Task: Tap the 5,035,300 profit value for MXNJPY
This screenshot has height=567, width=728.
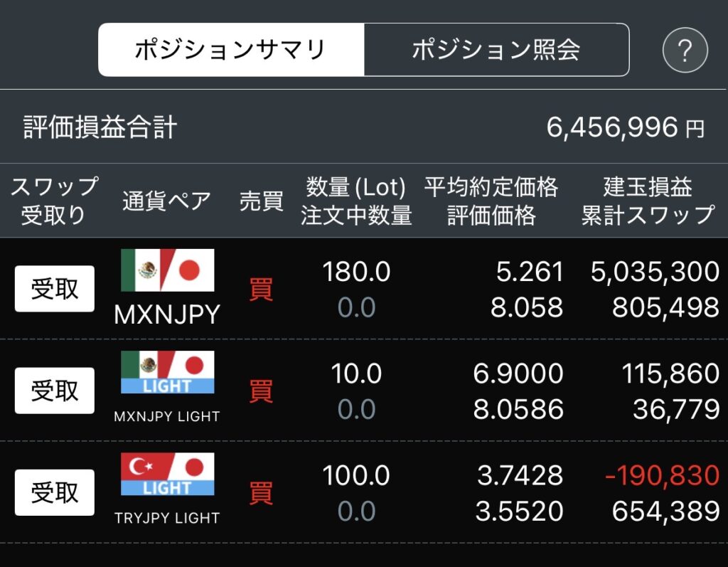Action: [x=655, y=272]
